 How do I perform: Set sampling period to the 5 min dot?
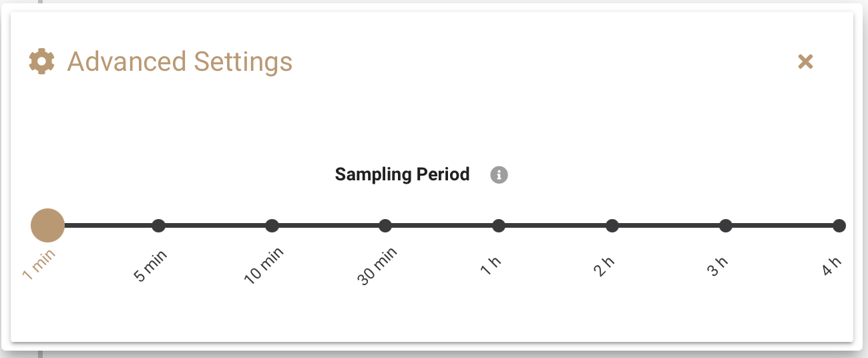[x=158, y=226]
